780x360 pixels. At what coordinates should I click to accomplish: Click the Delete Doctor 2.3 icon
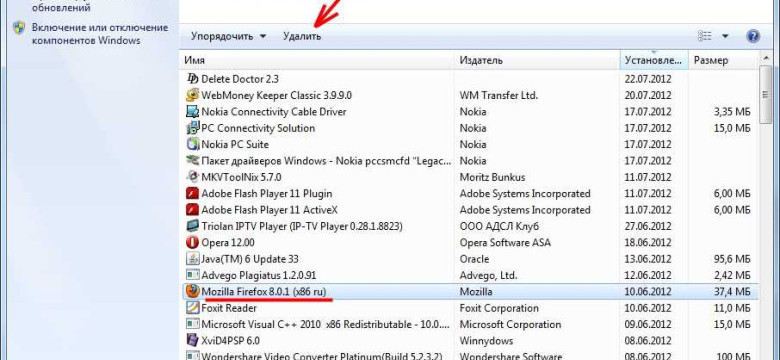pyautogui.click(x=192, y=79)
